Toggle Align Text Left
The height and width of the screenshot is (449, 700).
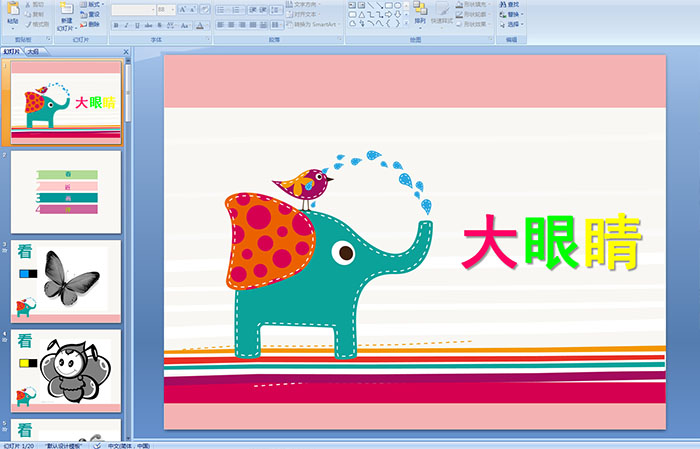click(221, 25)
